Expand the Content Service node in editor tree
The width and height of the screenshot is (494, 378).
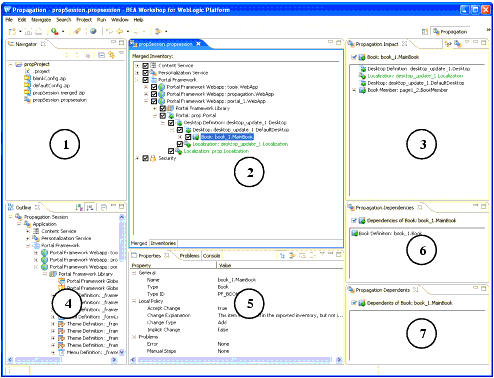click(137, 65)
